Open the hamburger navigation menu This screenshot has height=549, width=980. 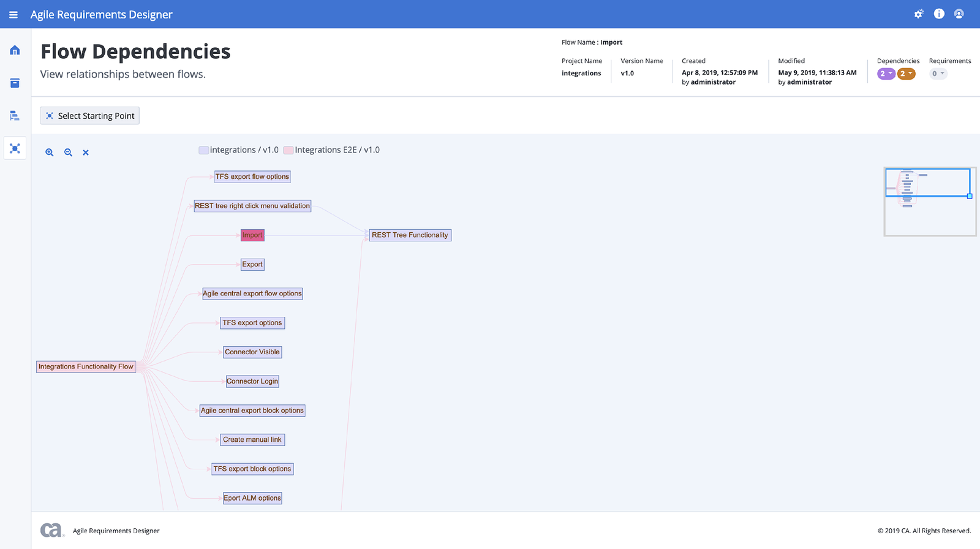[x=13, y=14]
